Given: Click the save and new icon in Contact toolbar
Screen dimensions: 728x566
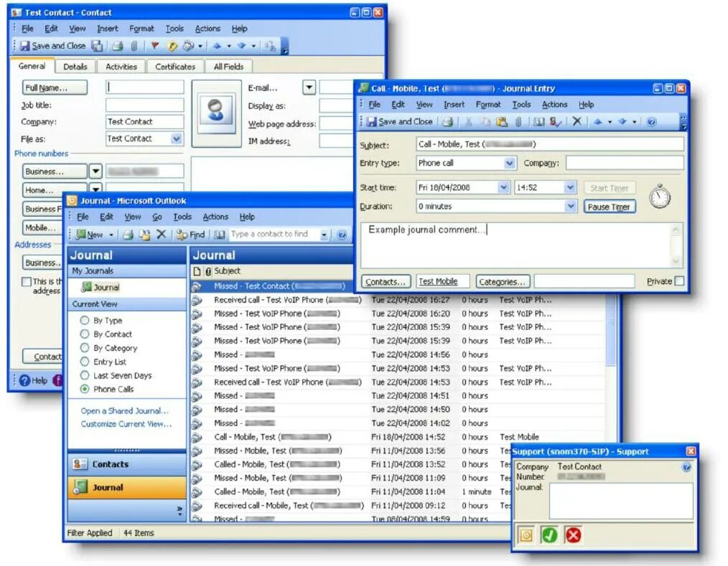Looking at the screenshot, I should click(x=97, y=46).
